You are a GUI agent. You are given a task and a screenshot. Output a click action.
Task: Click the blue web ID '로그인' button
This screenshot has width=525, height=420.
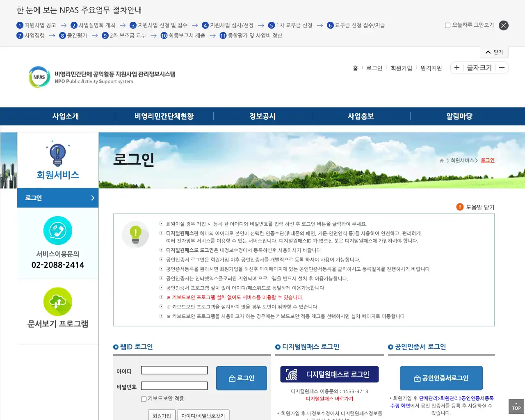click(242, 378)
